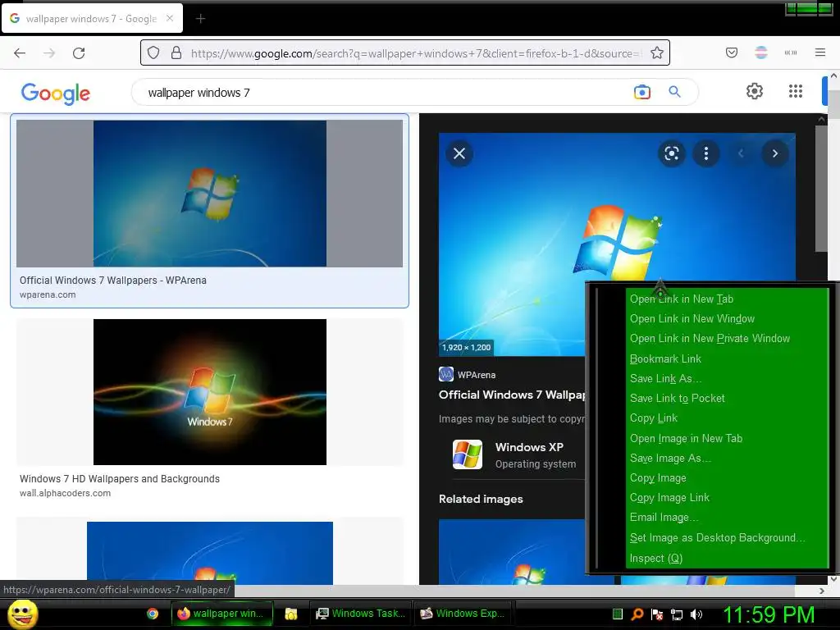Viewport: 840px width, 630px height.
Task: Click the yellow smiley start button
Action: pos(22,614)
